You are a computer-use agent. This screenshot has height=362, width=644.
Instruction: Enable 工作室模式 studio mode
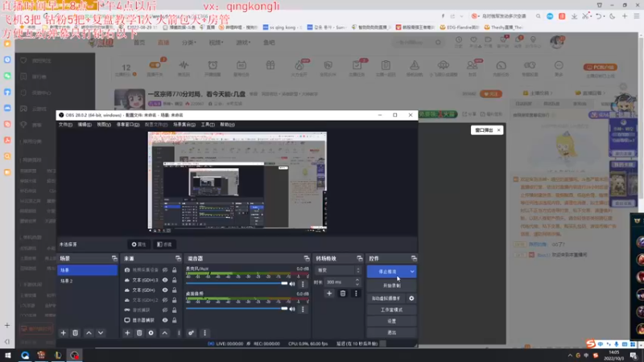pos(392,310)
